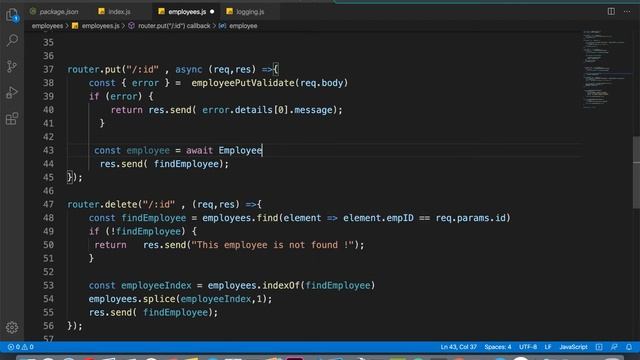The height and width of the screenshot is (360, 640).
Task: Open the Extensions view icon
Action: (12, 119)
